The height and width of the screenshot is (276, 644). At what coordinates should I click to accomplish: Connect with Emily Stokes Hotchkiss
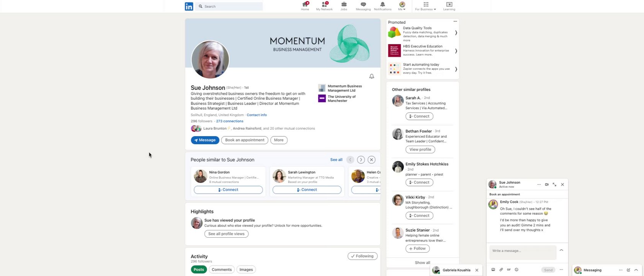(419, 182)
